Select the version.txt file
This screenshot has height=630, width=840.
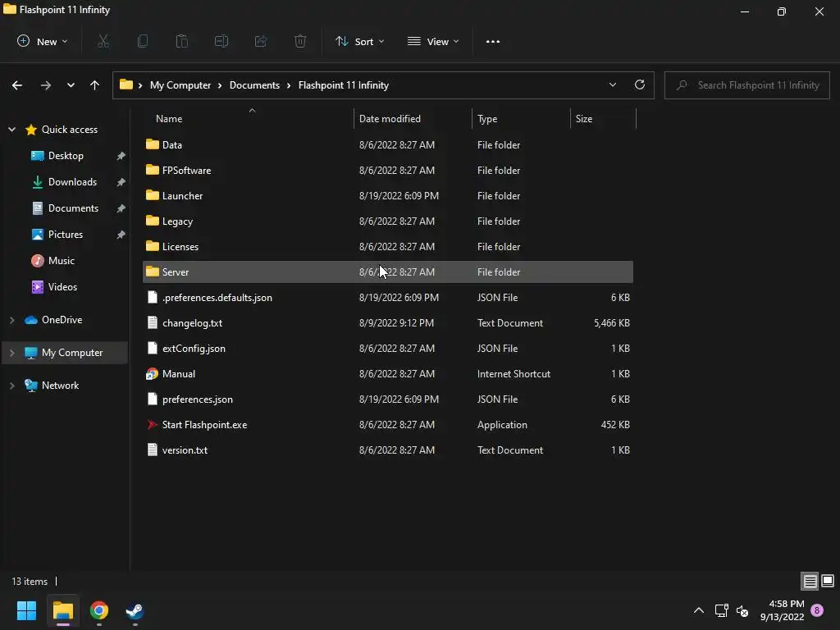point(388,450)
